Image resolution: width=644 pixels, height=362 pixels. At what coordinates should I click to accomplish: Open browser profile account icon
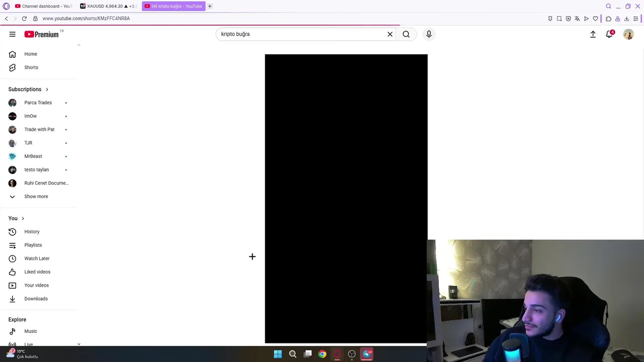click(617, 19)
